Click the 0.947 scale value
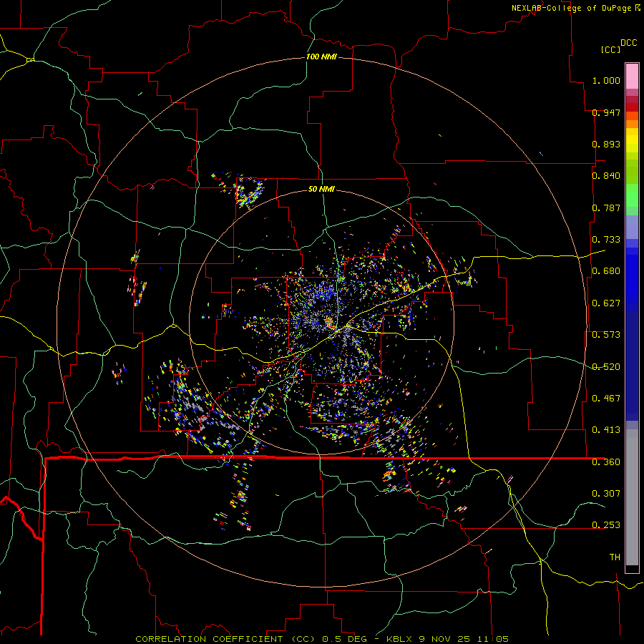The height and width of the screenshot is (644, 644). tap(606, 112)
